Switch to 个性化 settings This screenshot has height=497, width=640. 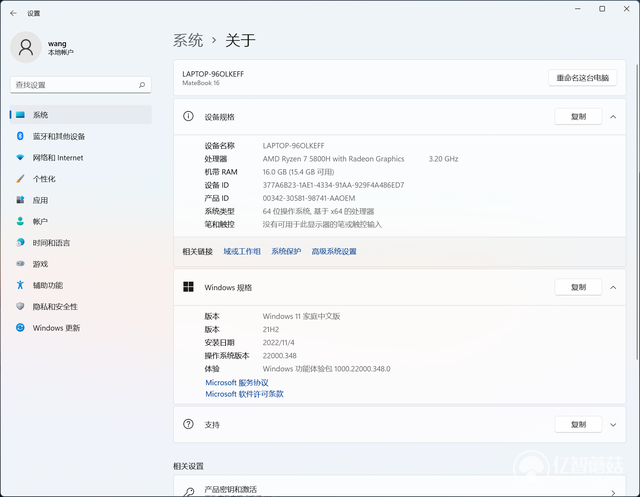80,179
